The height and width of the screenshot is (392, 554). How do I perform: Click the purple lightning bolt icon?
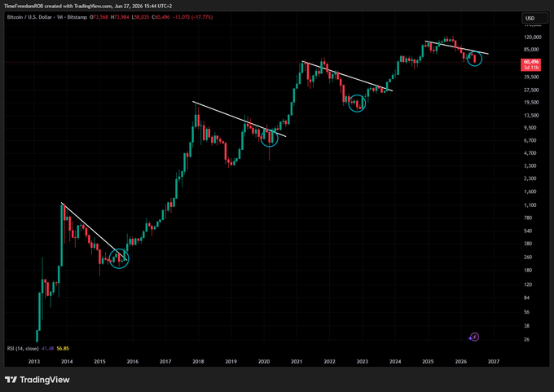pyautogui.click(x=474, y=337)
